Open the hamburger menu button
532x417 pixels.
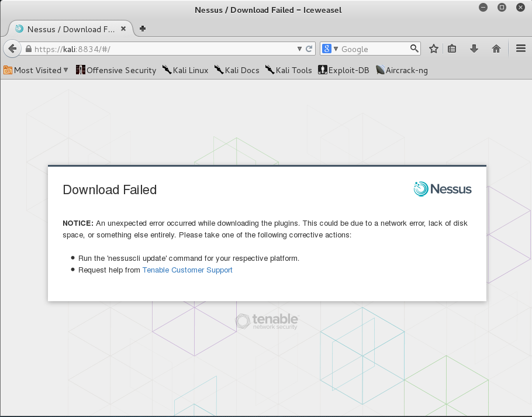[x=521, y=49]
